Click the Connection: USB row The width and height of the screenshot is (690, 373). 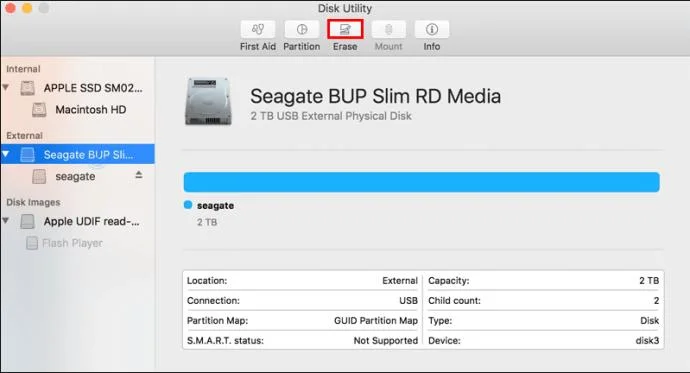[x=302, y=300]
